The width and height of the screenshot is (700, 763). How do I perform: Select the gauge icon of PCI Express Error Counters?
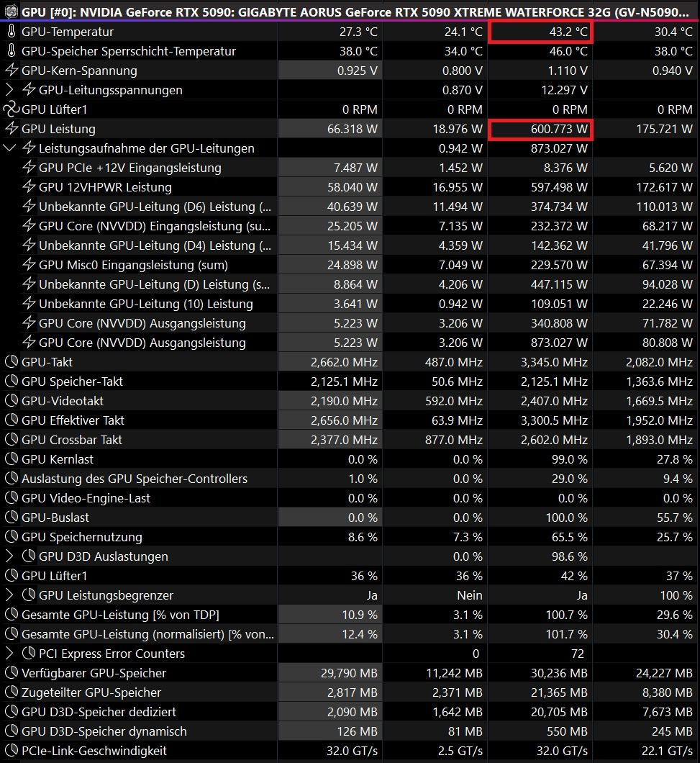[x=29, y=654]
